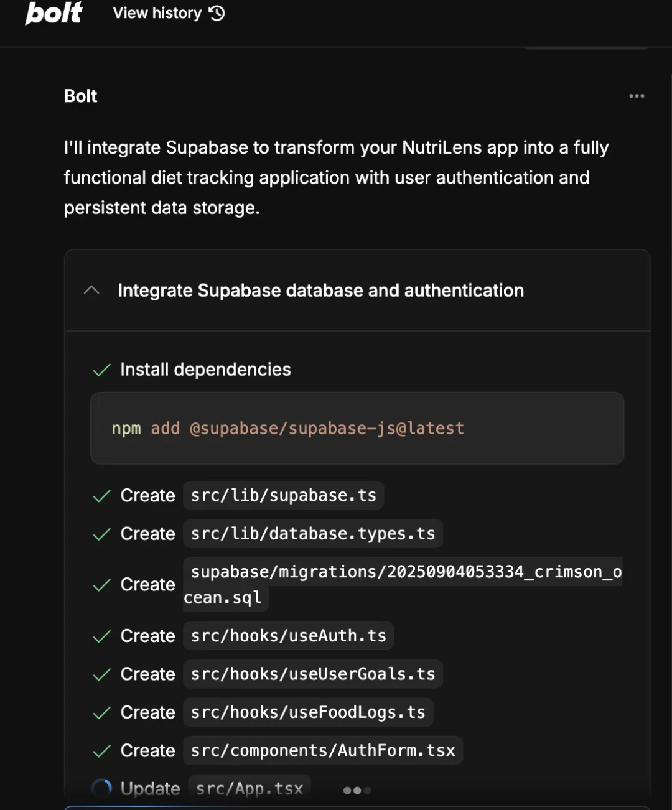
Task: Click the checkmark beside the migrations sql file
Action: (x=101, y=585)
